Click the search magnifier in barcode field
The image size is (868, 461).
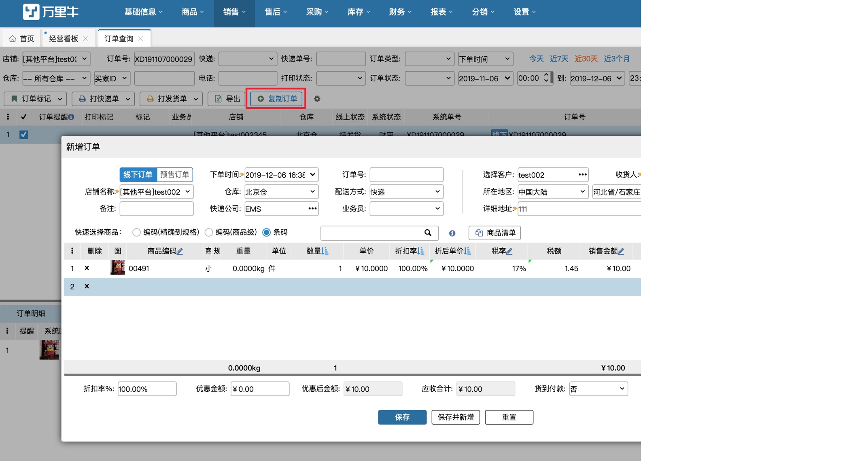point(428,233)
